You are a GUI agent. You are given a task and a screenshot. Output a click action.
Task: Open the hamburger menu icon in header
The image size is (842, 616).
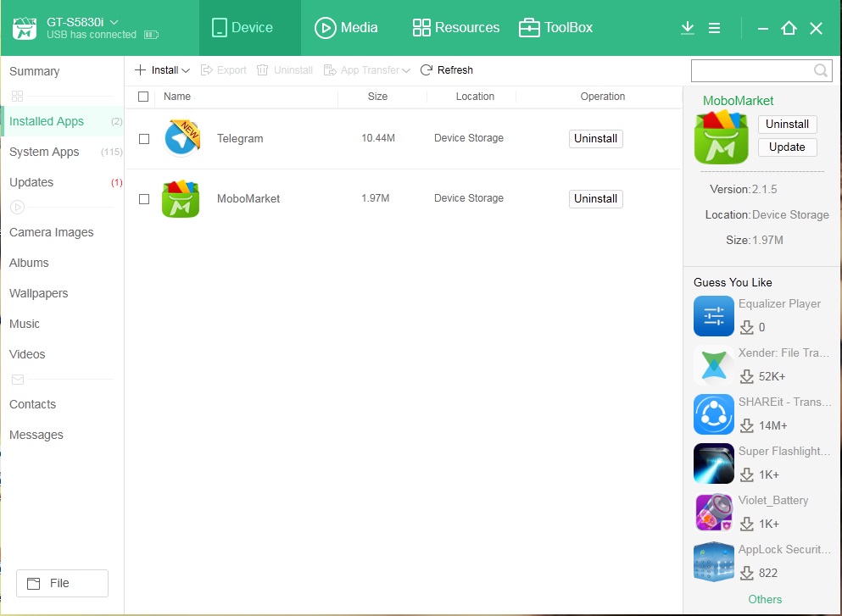714,28
